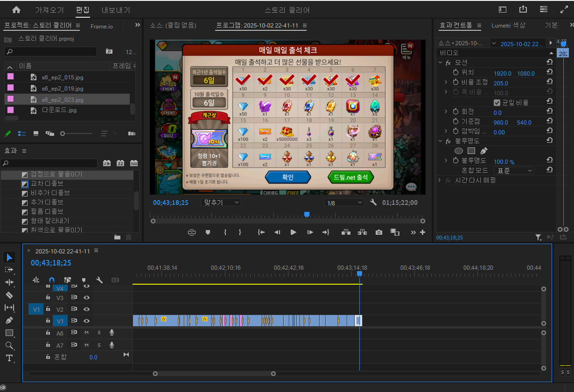Image resolution: width=574 pixels, height=392 pixels.
Task: Select s6_ep2_019.jpg in the project panel
Action: click(63, 89)
